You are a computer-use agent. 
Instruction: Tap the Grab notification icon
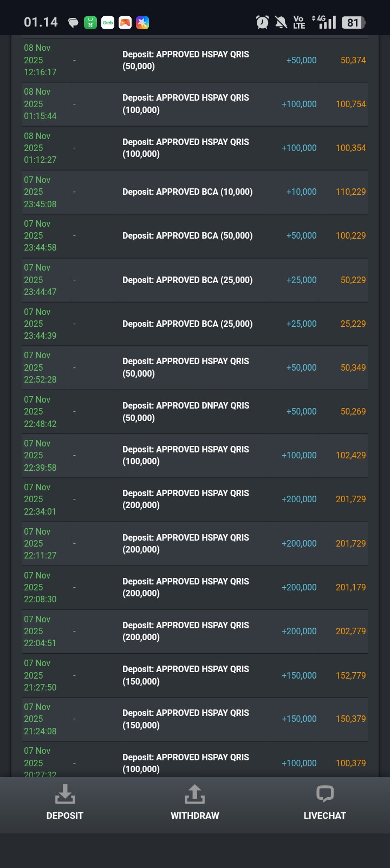(108, 22)
